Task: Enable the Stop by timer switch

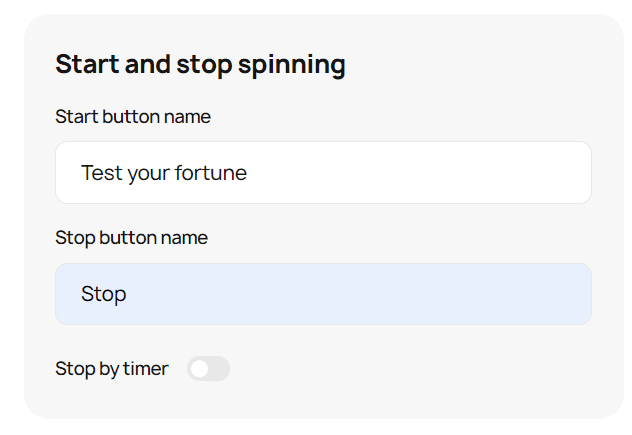Action: pyautogui.click(x=208, y=368)
